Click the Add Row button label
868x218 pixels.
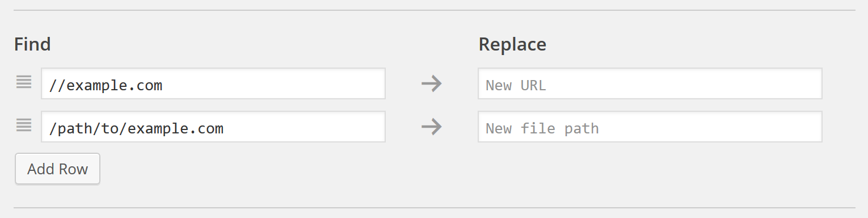[57, 169]
